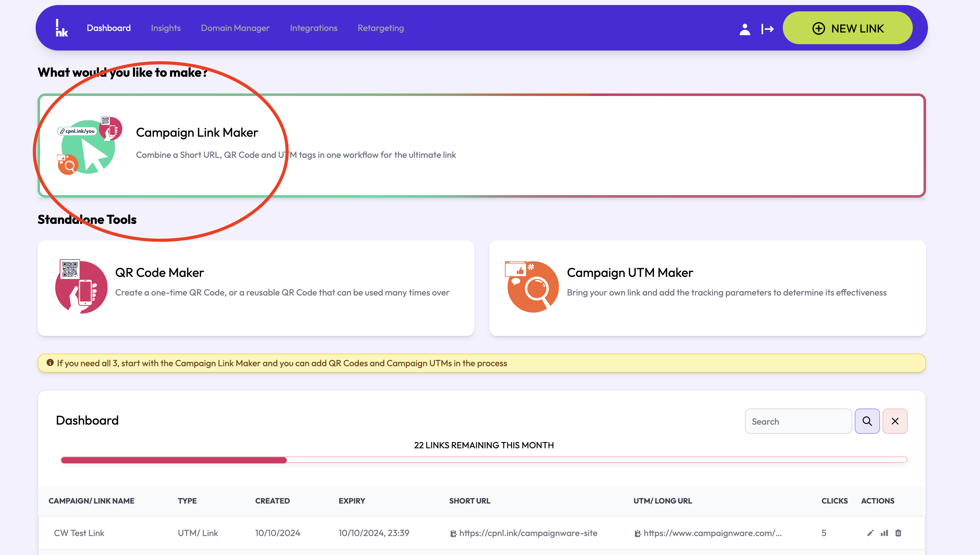Open the user profile icon

pyautogui.click(x=745, y=29)
